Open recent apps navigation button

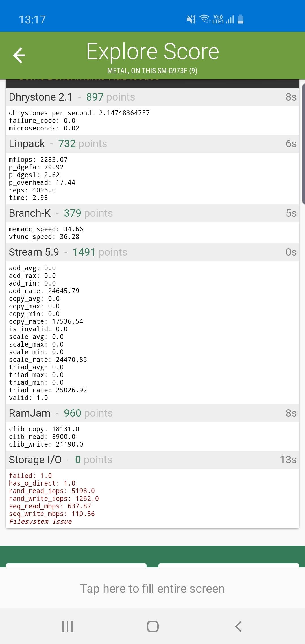(67, 626)
